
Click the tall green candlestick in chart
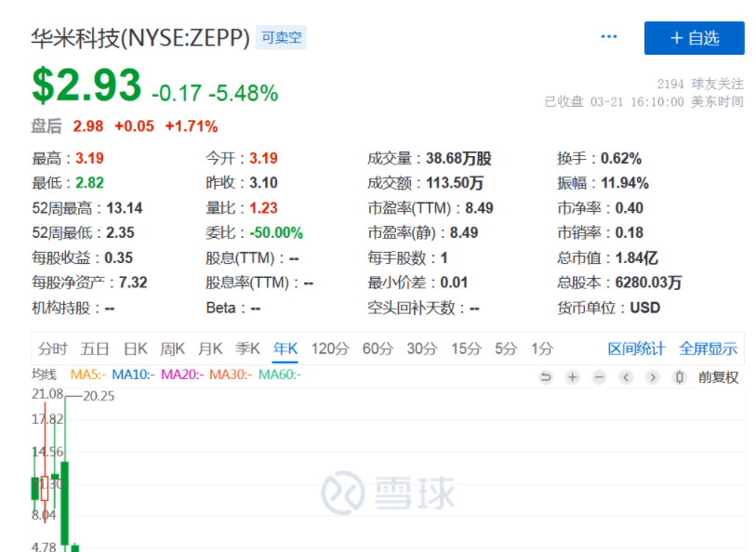point(64,503)
